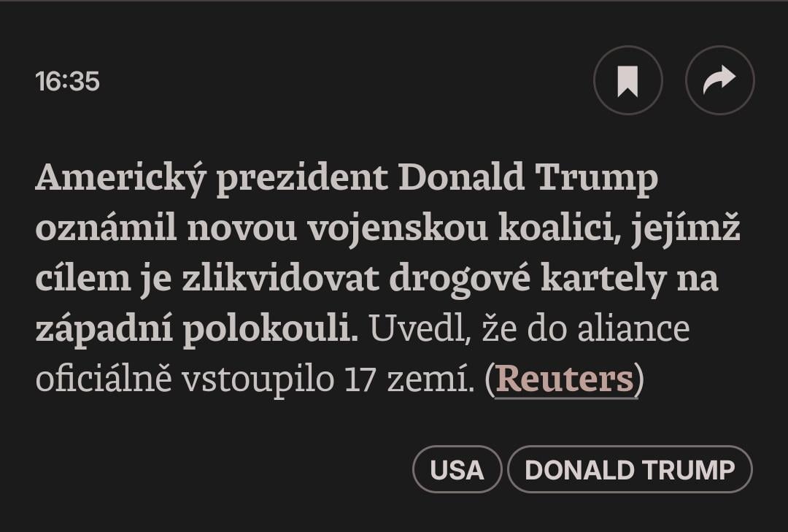Screen dimensions: 788x532
Task: Click the phrase "západní polokouli"
Action: 197,329
